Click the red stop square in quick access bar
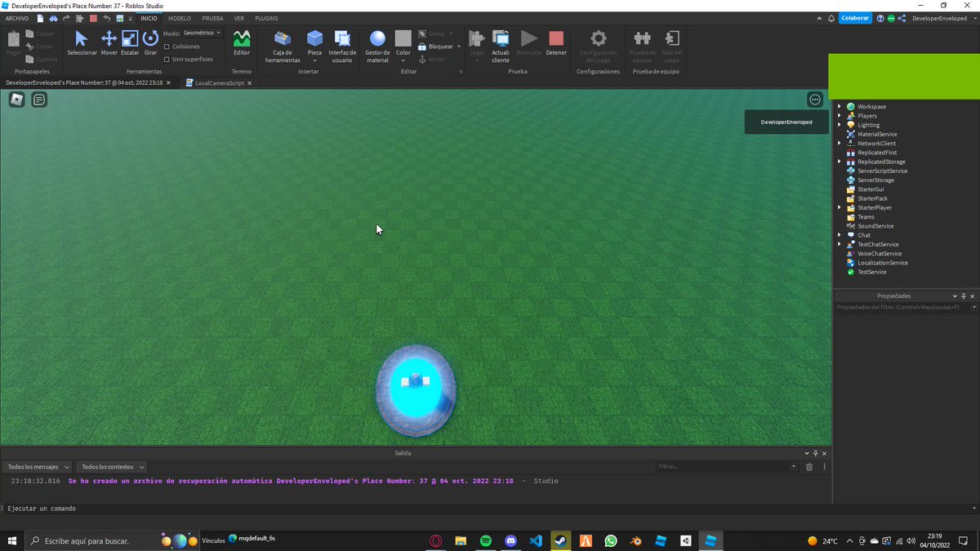This screenshot has height=551, width=980. [93, 18]
